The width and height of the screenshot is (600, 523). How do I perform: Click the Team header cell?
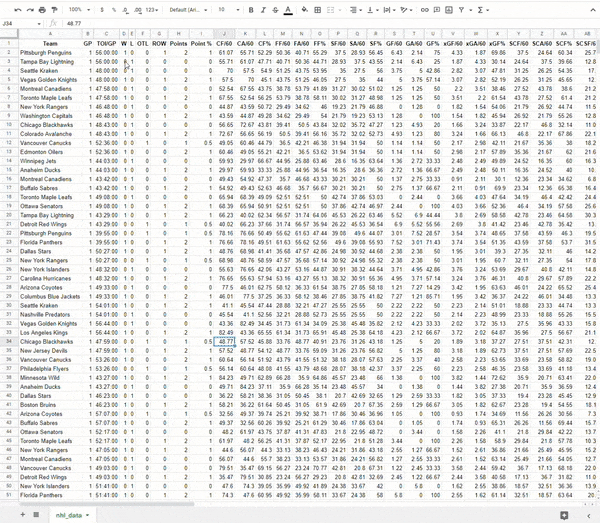(x=50, y=44)
